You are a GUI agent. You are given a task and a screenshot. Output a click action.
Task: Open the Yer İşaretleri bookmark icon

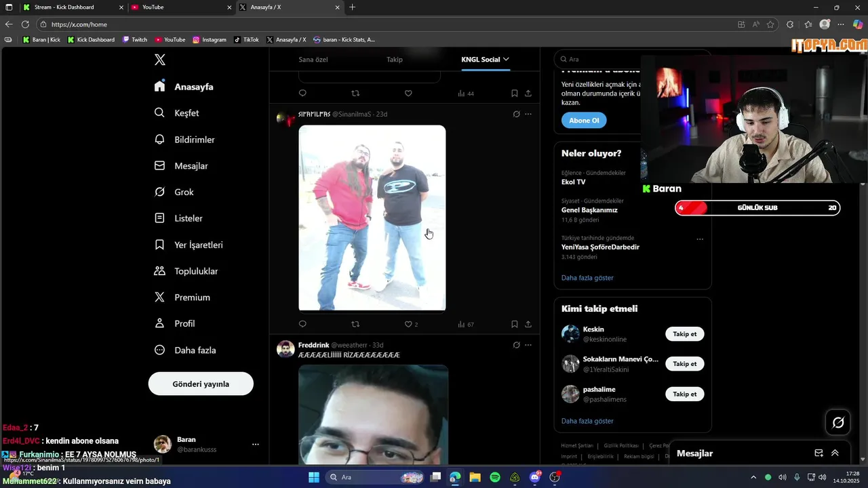(159, 245)
